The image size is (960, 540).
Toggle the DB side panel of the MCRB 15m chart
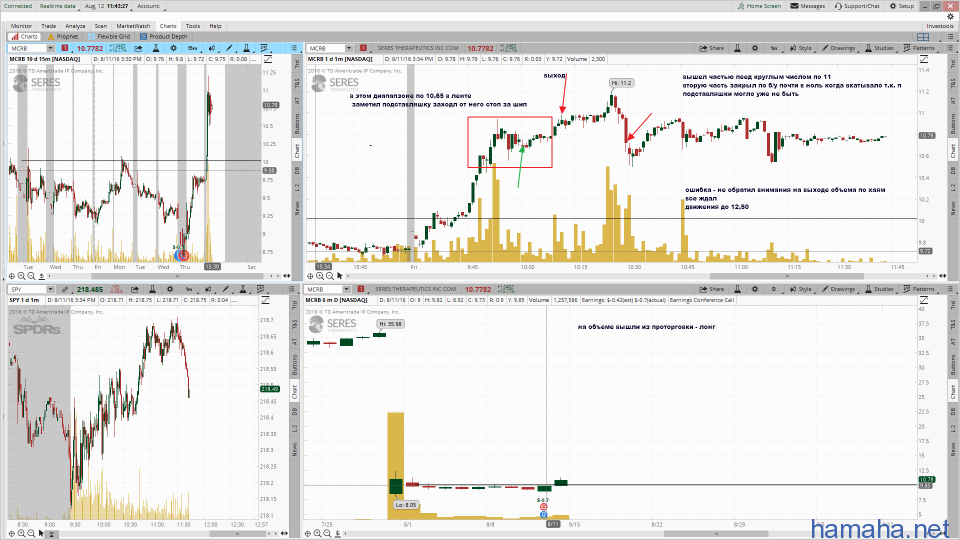pos(297,170)
